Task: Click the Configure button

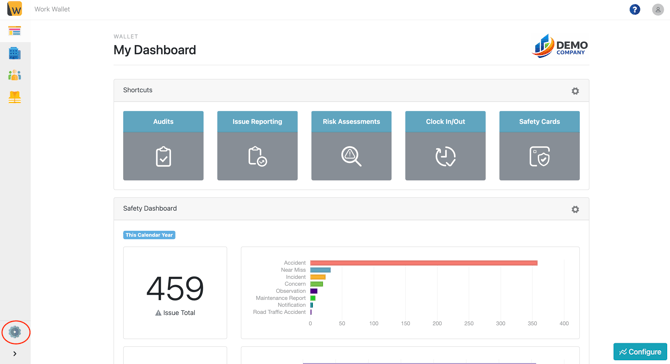Action: pyautogui.click(x=640, y=352)
